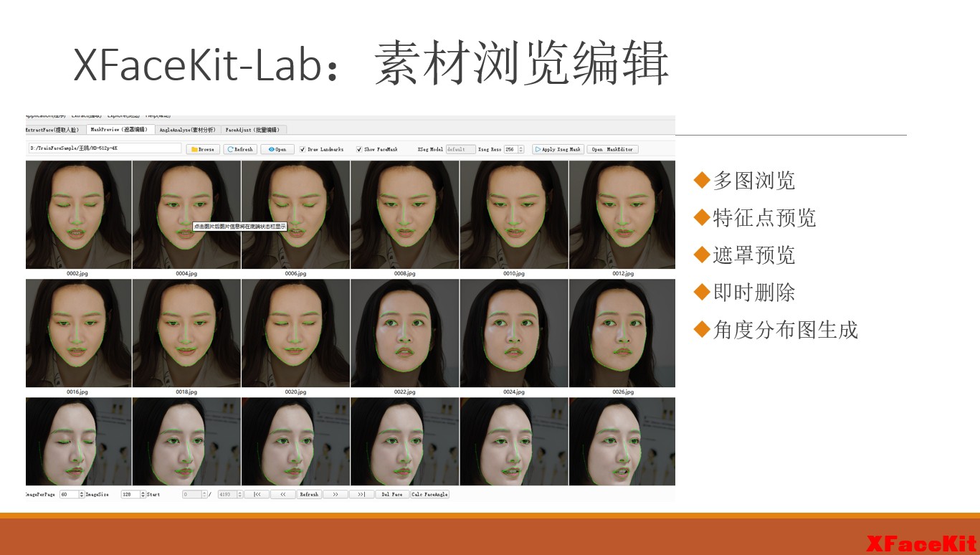Click the 0026.jpg filename label

click(x=623, y=392)
